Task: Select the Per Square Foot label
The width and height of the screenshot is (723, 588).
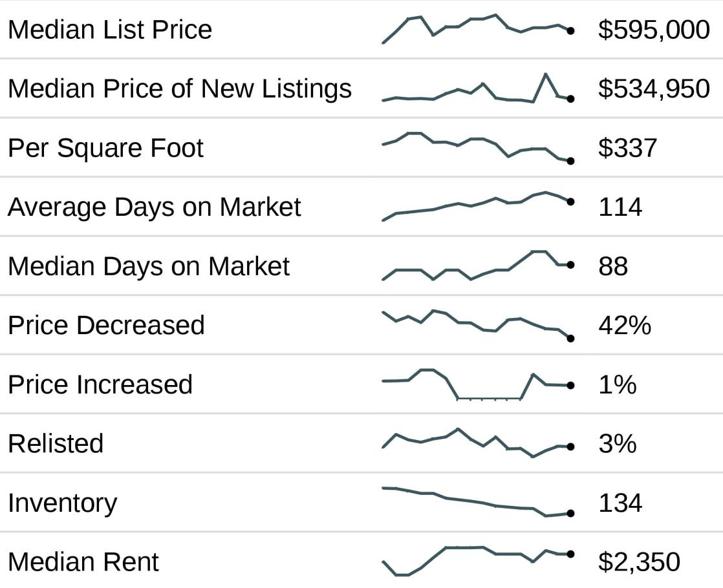Action: point(105,148)
